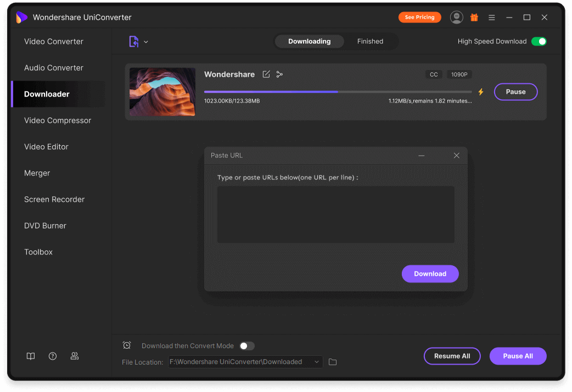
Task: Click the community people icon at bottom left
Action: coord(74,356)
